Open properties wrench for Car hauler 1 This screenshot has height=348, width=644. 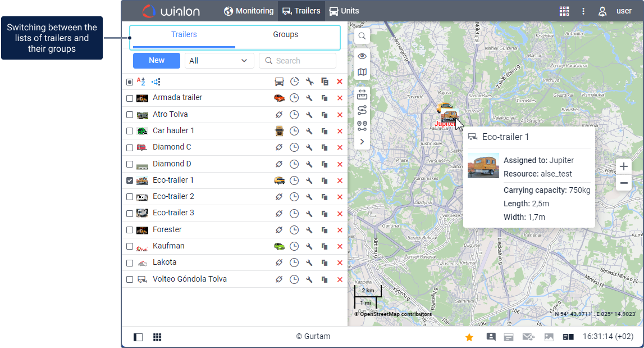309,131
